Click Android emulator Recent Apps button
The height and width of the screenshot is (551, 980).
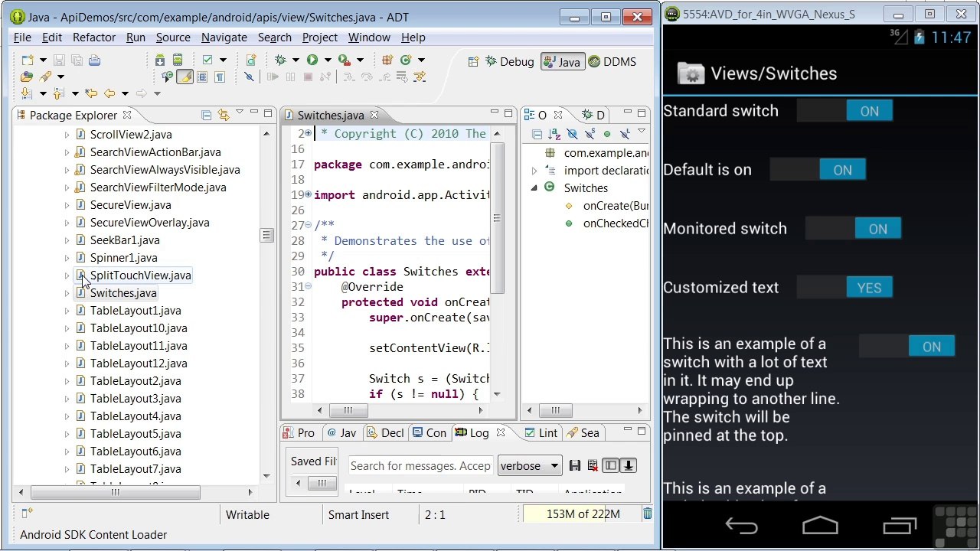pos(900,526)
